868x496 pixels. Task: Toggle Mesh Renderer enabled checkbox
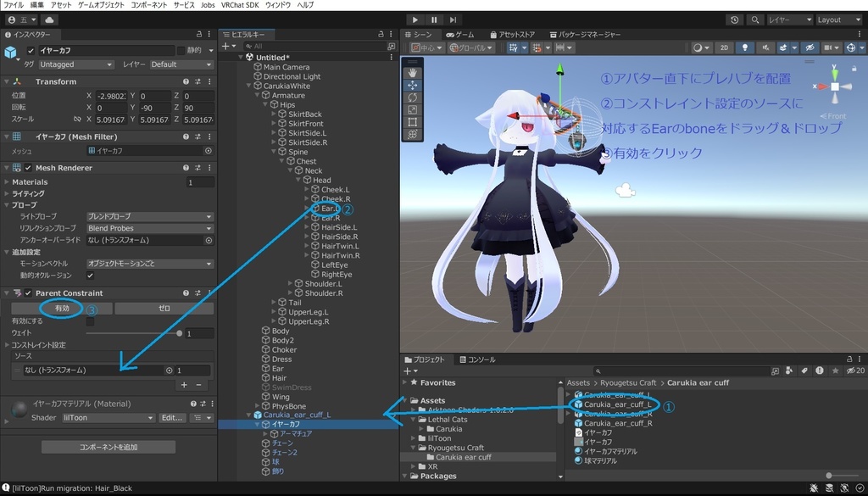point(28,168)
